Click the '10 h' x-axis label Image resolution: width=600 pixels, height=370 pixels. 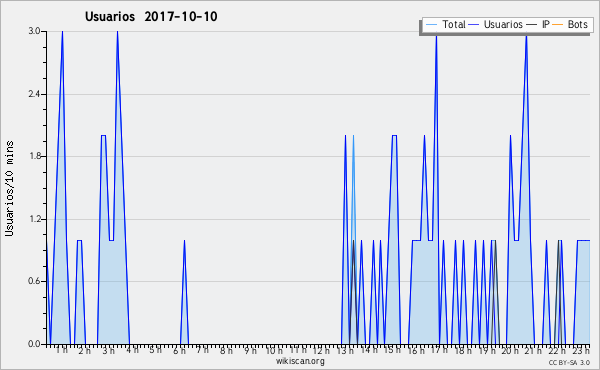point(274,350)
